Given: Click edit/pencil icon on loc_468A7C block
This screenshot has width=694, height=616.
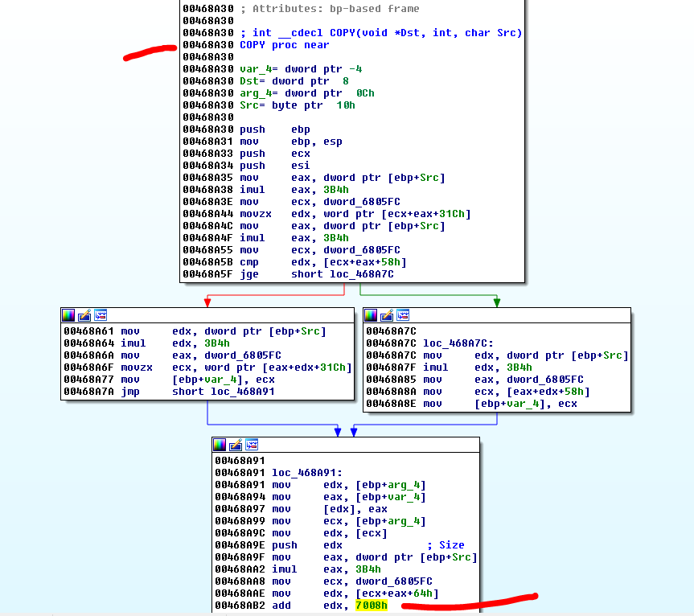Looking at the screenshot, I should point(388,315).
